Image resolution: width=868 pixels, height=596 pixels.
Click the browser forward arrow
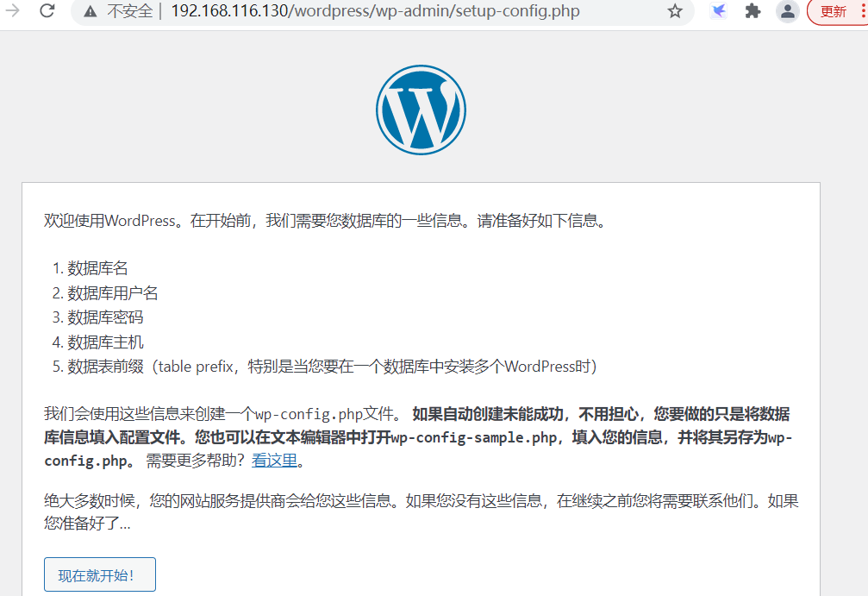12,10
